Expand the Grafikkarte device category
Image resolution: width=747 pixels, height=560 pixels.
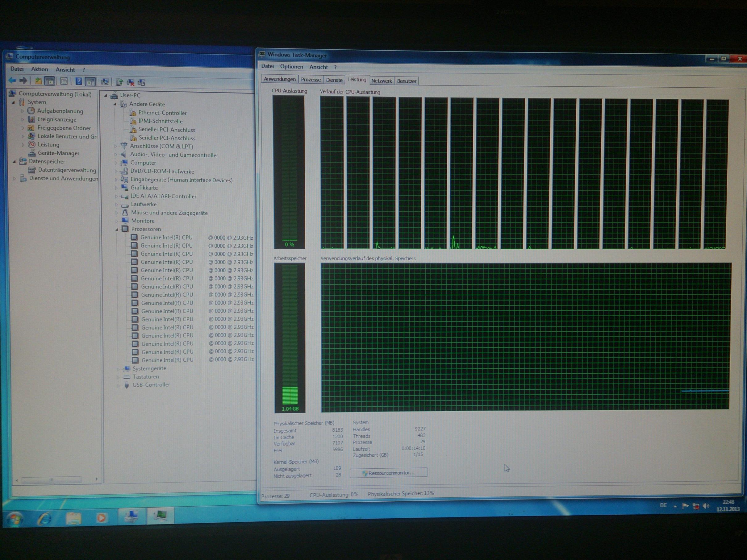pyautogui.click(x=116, y=188)
